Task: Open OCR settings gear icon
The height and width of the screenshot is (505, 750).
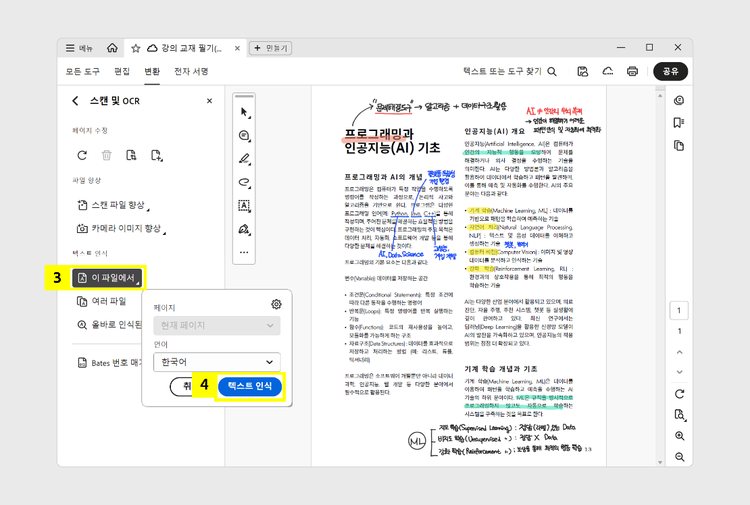Action: [x=276, y=304]
